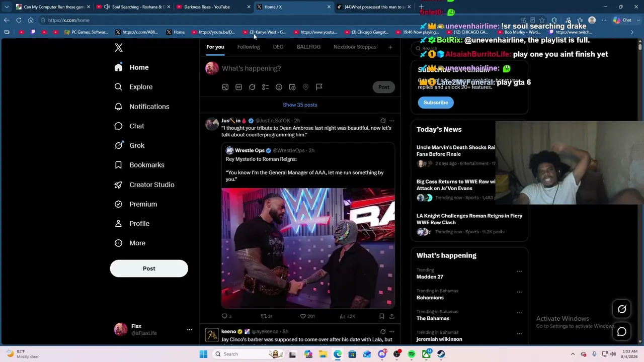Select the For you tab

point(215,47)
